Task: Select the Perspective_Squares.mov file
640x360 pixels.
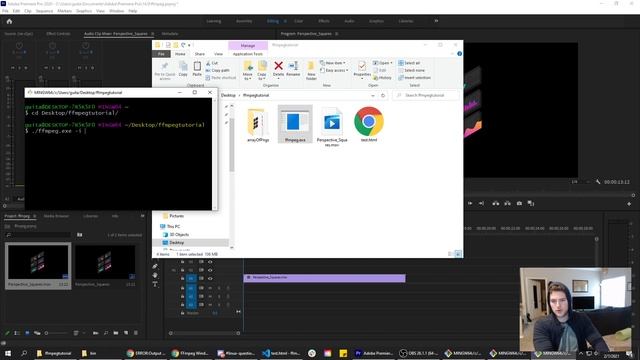Action: click(332, 127)
